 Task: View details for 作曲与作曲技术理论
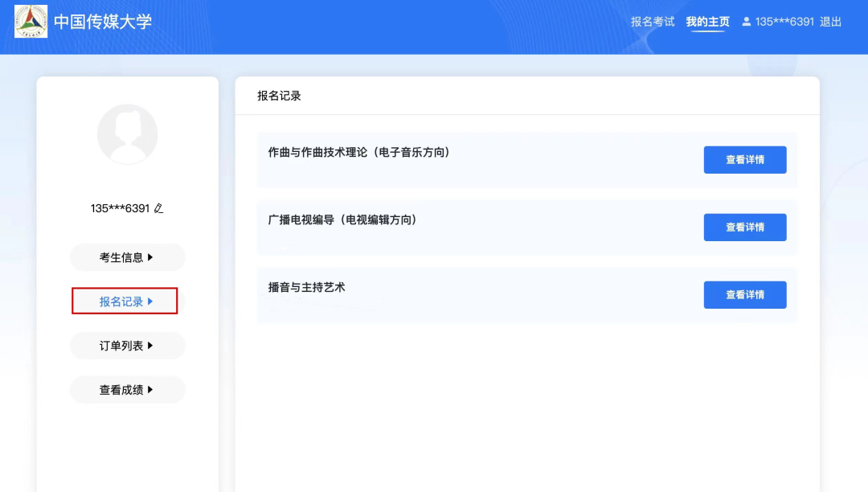[744, 160]
